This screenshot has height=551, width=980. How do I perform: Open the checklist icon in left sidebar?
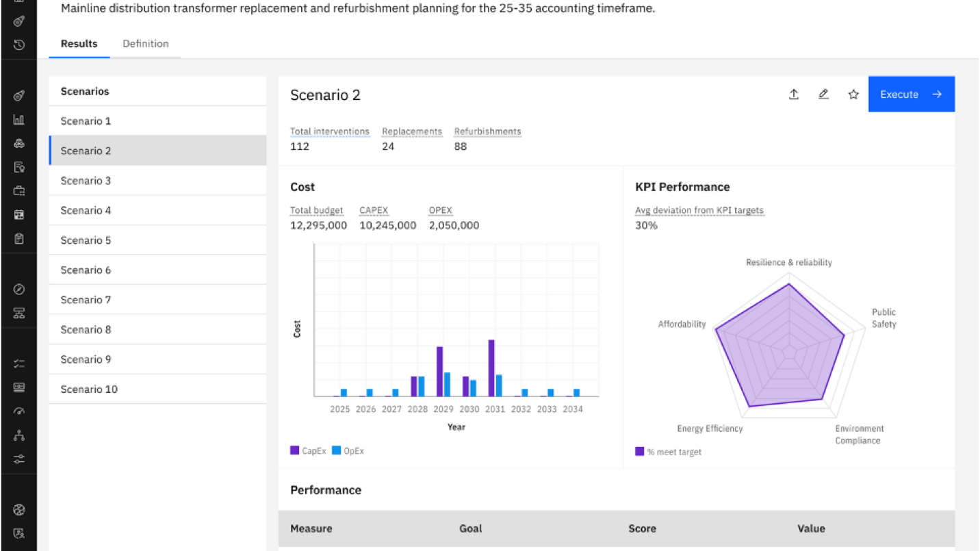[19, 363]
